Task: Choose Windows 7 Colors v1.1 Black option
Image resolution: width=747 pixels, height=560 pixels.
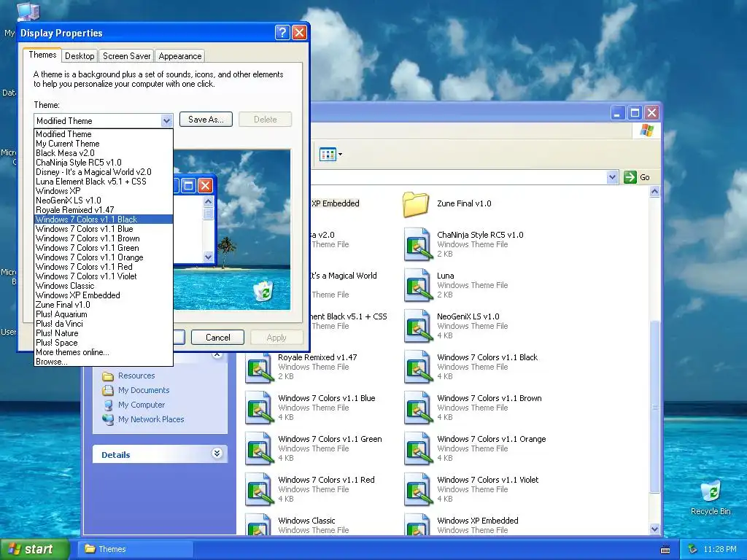Action: pyautogui.click(x=104, y=219)
